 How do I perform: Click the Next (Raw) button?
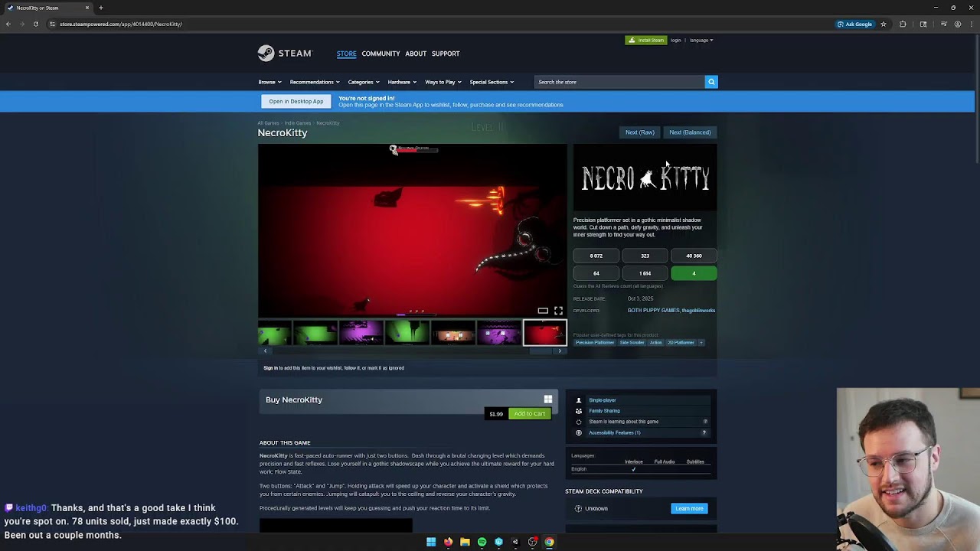(640, 132)
